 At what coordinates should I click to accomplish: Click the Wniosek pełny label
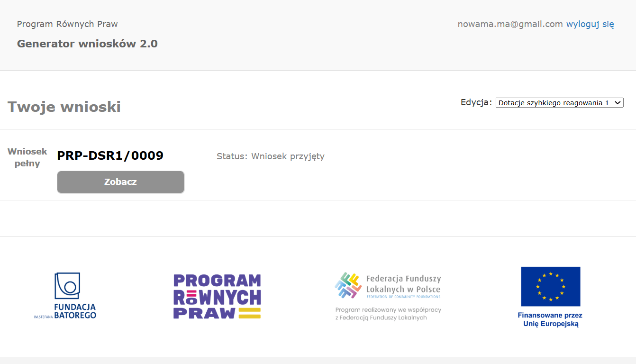point(27,157)
